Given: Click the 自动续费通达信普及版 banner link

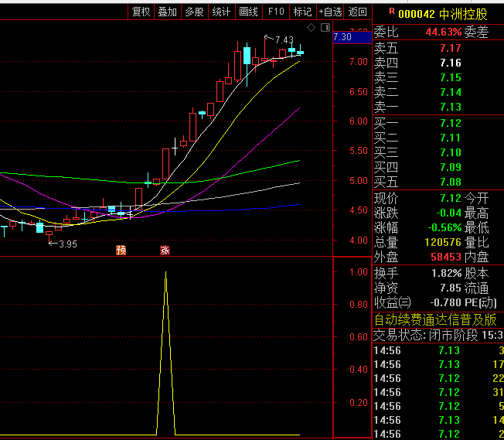Looking at the screenshot, I should [x=435, y=319].
